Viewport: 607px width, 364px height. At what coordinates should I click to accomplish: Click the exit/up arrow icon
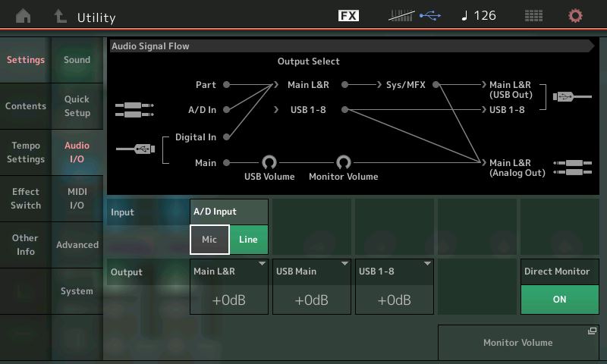point(60,16)
